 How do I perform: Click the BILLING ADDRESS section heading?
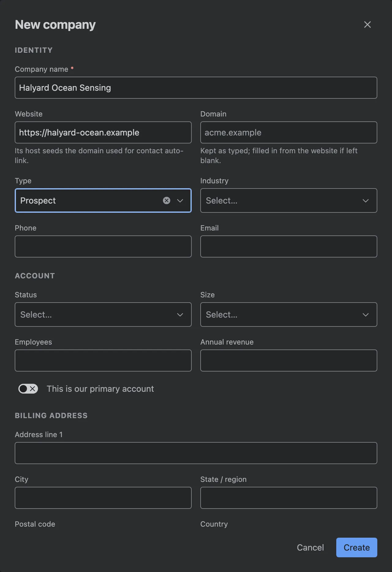[x=51, y=415]
